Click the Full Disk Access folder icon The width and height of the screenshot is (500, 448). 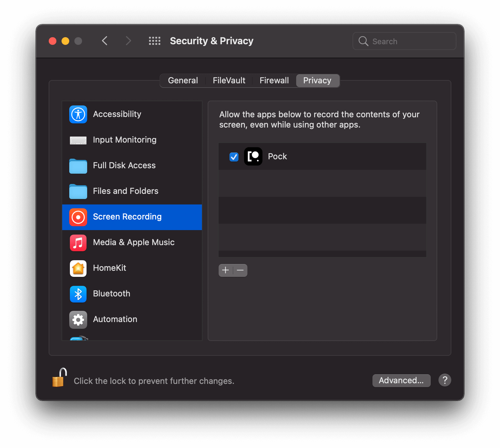[x=78, y=166]
